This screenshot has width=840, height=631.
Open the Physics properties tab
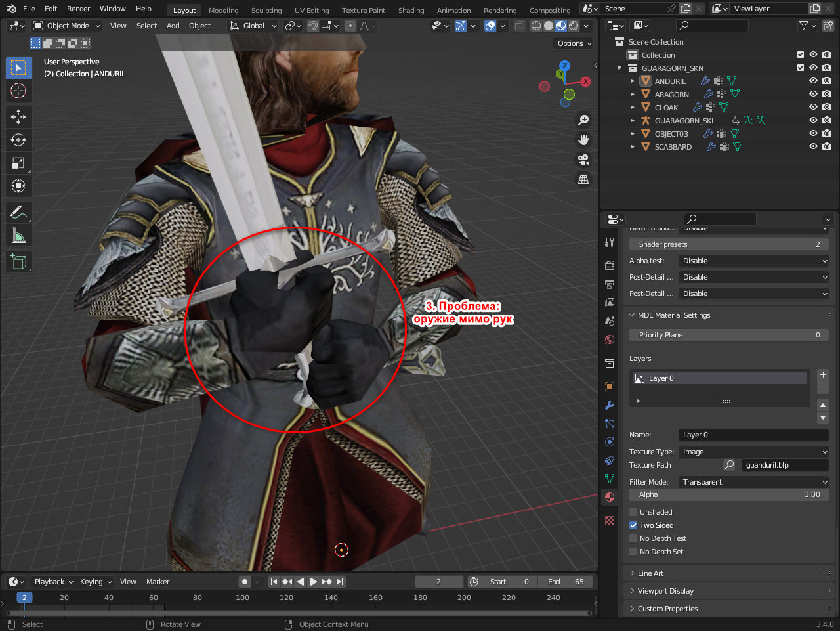coord(610,442)
